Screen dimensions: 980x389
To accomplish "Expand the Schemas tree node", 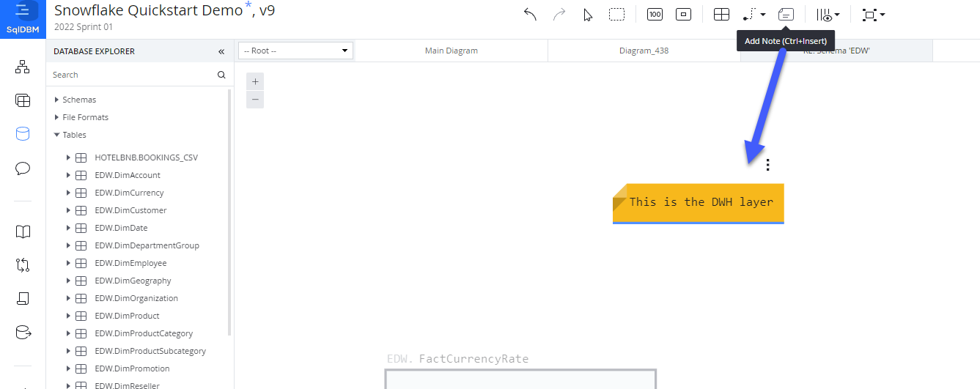I will click(57, 100).
